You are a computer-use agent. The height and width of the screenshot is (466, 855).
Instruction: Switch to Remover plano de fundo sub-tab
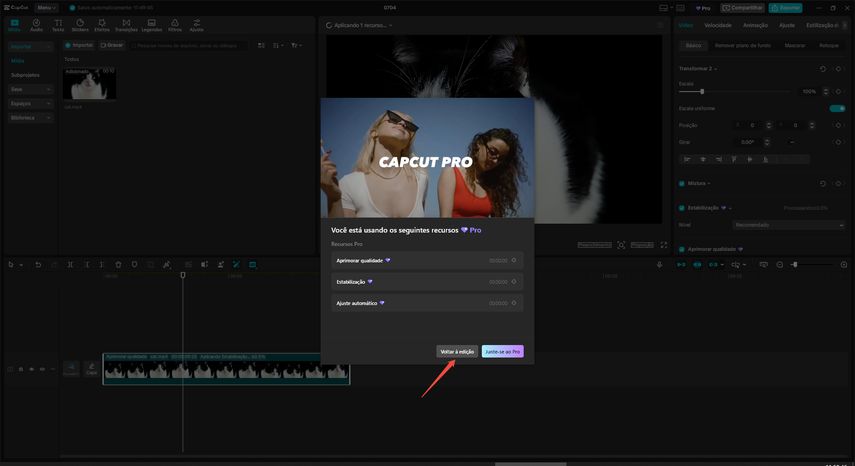[x=743, y=46]
